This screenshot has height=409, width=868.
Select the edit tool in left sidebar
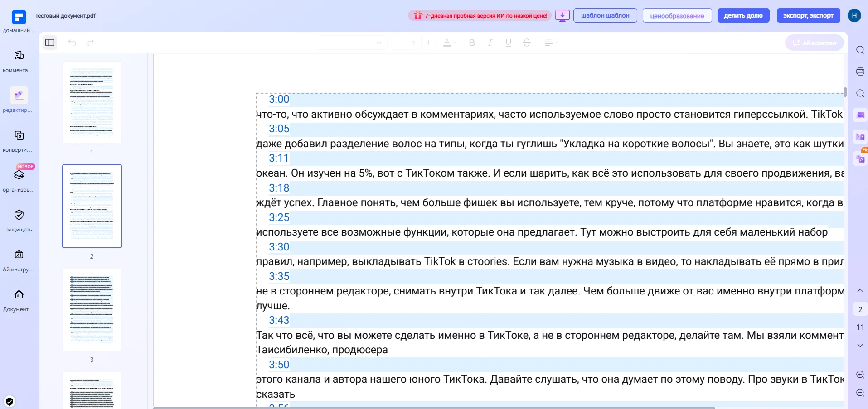[19, 96]
